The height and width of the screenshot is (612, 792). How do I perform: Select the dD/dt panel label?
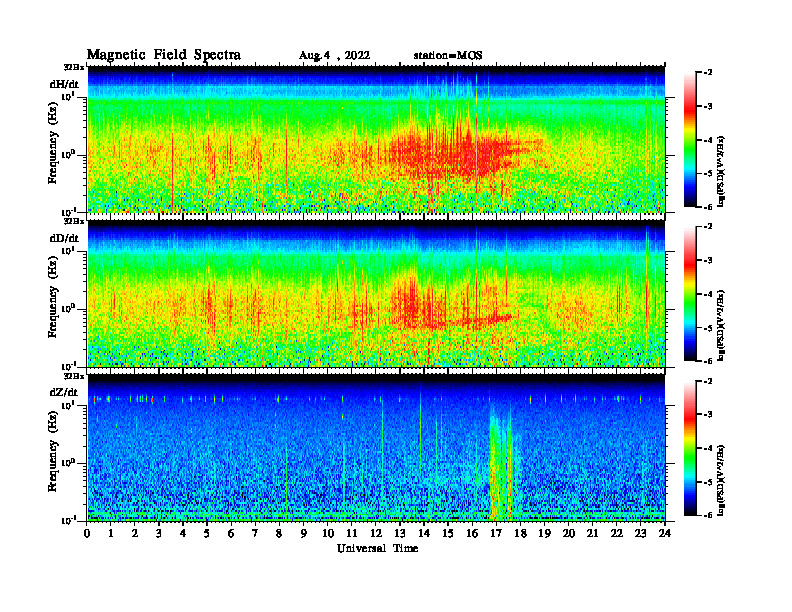click(x=64, y=238)
